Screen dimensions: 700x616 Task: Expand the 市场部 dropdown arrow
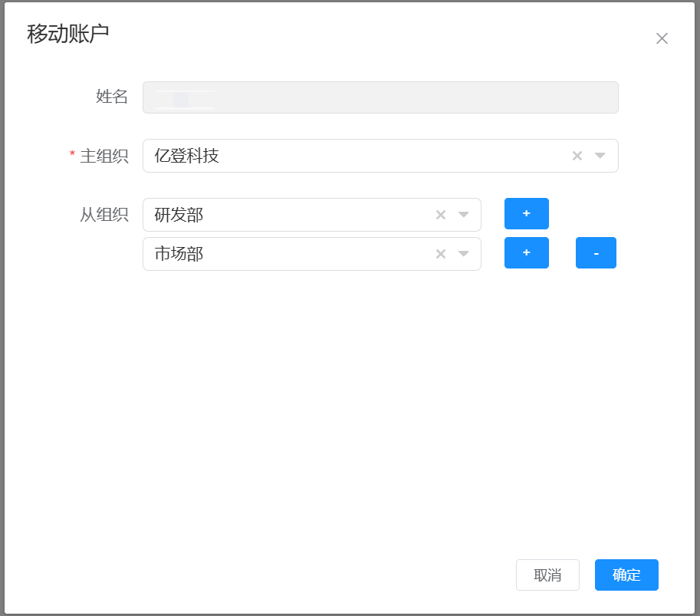[x=464, y=254]
